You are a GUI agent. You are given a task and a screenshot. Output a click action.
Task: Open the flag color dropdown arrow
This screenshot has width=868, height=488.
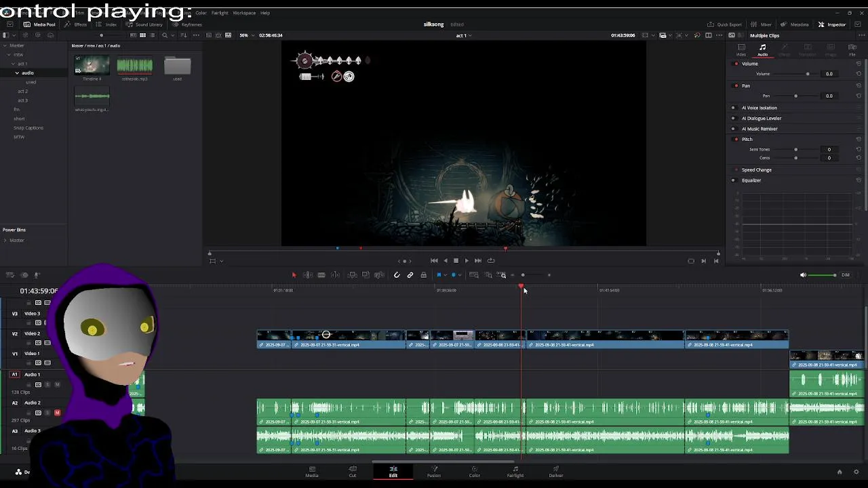point(445,275)
